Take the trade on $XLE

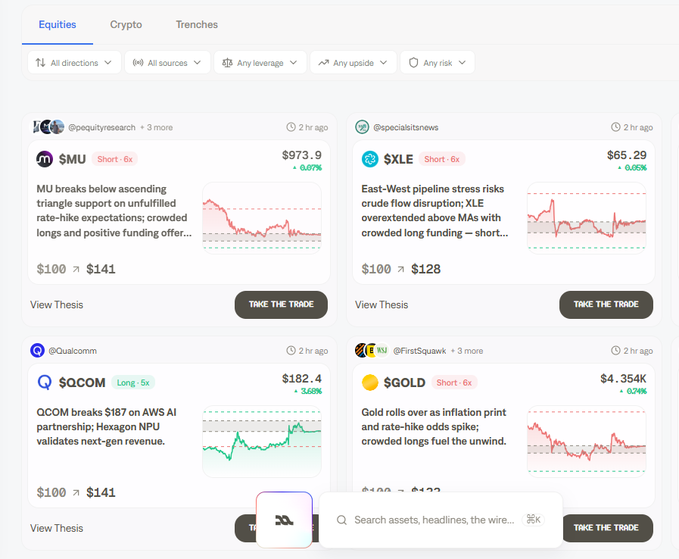(x=606, y=304)
